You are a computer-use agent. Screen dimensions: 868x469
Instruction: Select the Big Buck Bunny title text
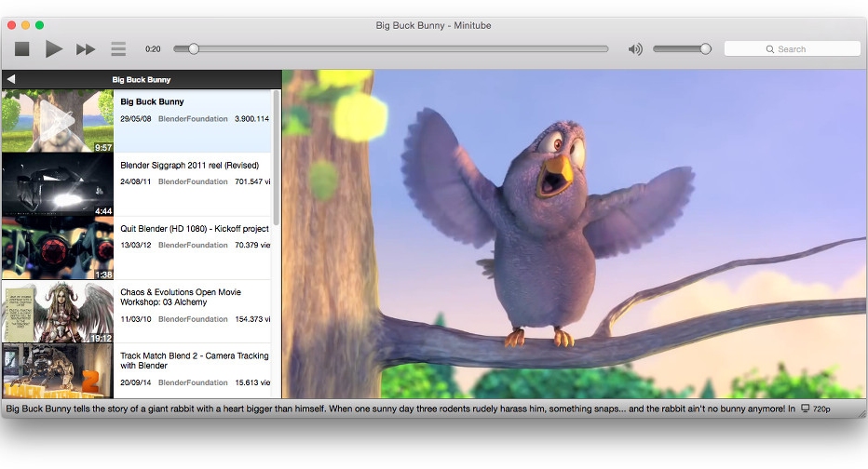[x=152, y=101]
